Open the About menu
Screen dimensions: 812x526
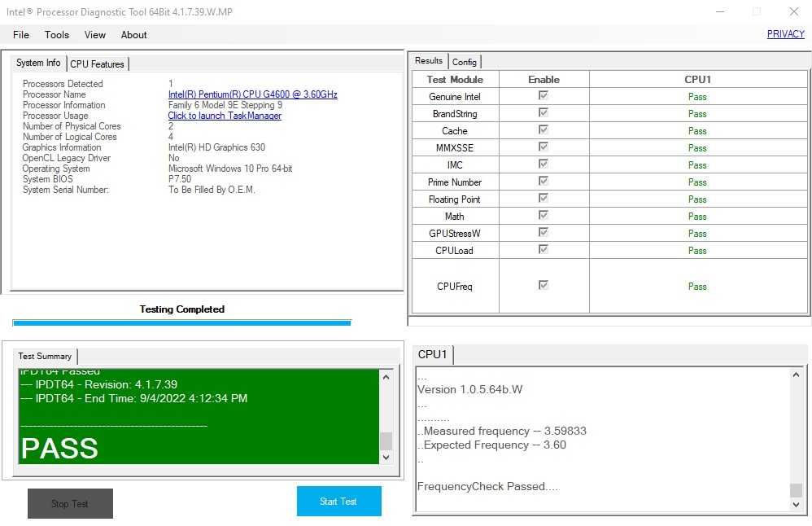133,35
